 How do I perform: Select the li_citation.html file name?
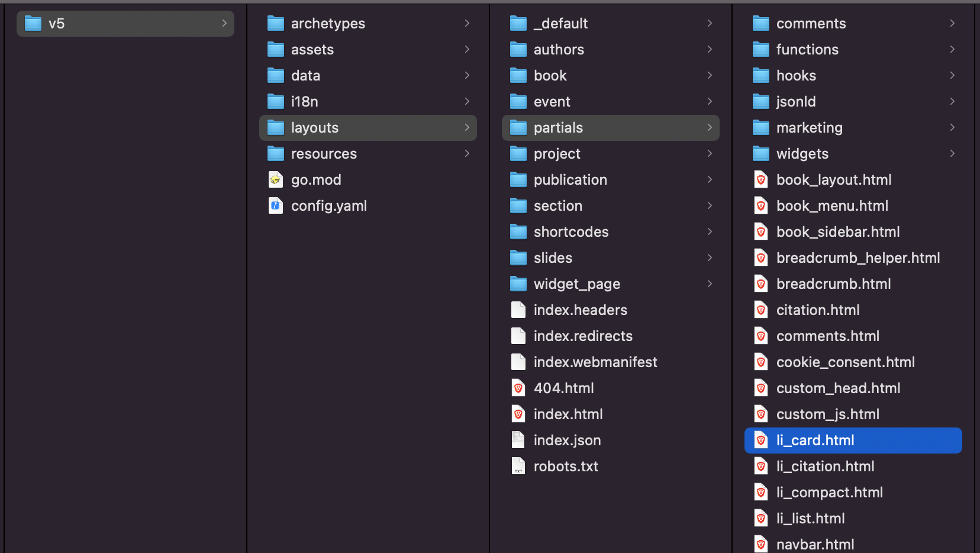(825, 467)
